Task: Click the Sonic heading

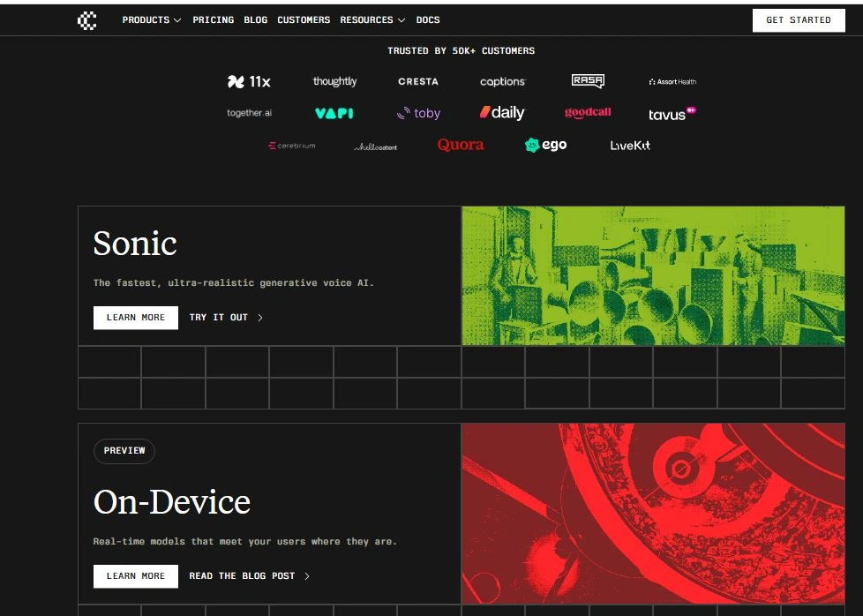Action: 135,243
